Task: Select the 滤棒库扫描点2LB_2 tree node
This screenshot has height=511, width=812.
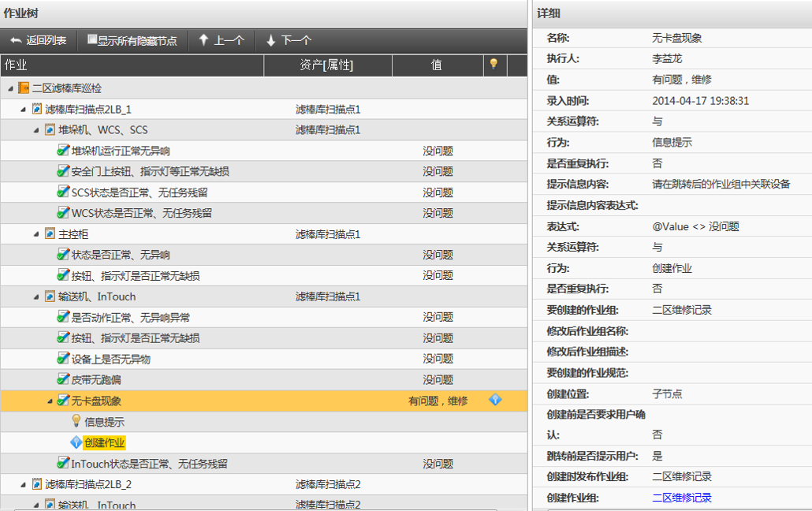Action: point(88,484)
